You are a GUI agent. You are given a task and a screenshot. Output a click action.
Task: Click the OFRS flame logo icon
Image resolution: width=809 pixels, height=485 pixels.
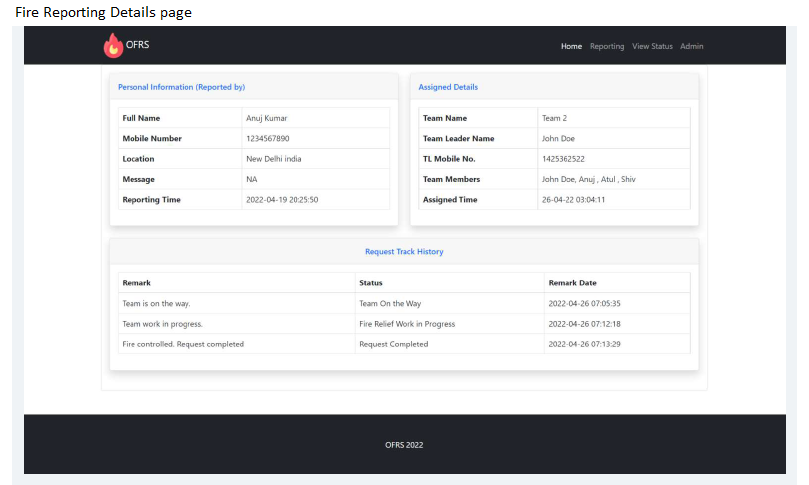pyautogui.click(x=113, y=45)
